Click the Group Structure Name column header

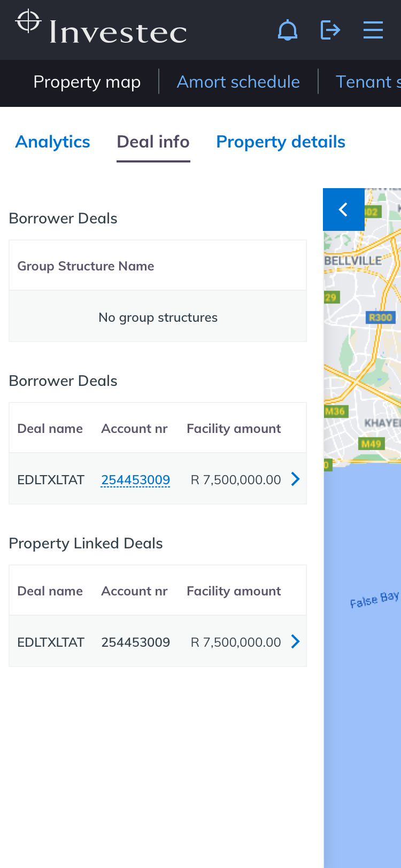pyautogui.click(x=86, y=266)
